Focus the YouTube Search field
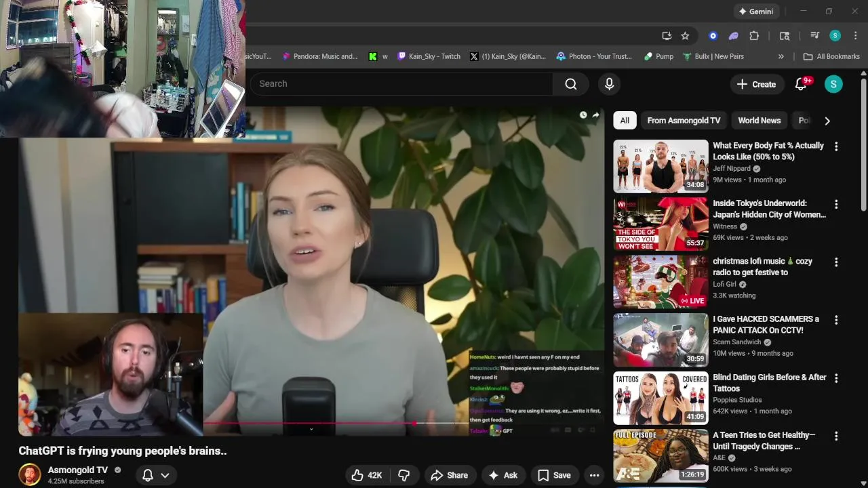This screenshot has height=488, width=868. pyautogui.click(x=401, y=84)
